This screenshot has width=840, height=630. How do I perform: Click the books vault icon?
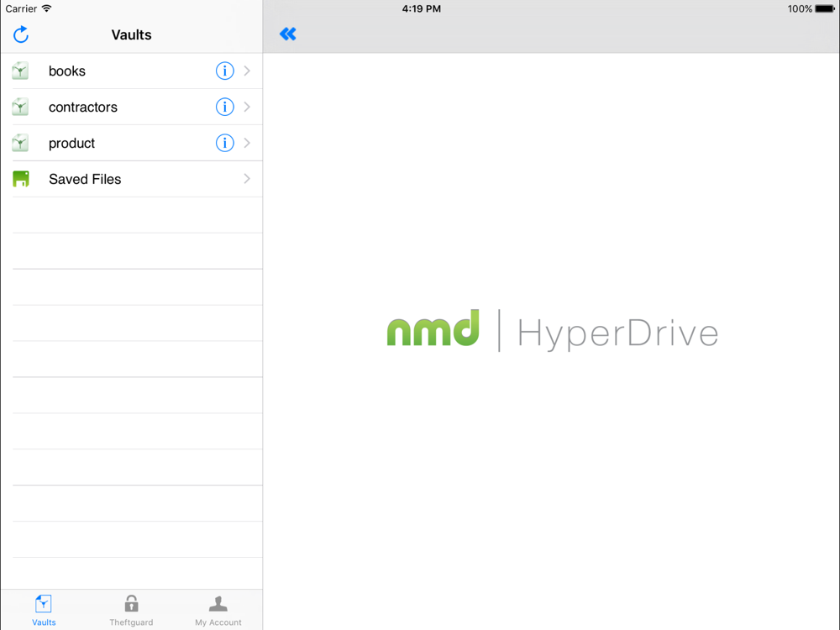coord(21,71)
